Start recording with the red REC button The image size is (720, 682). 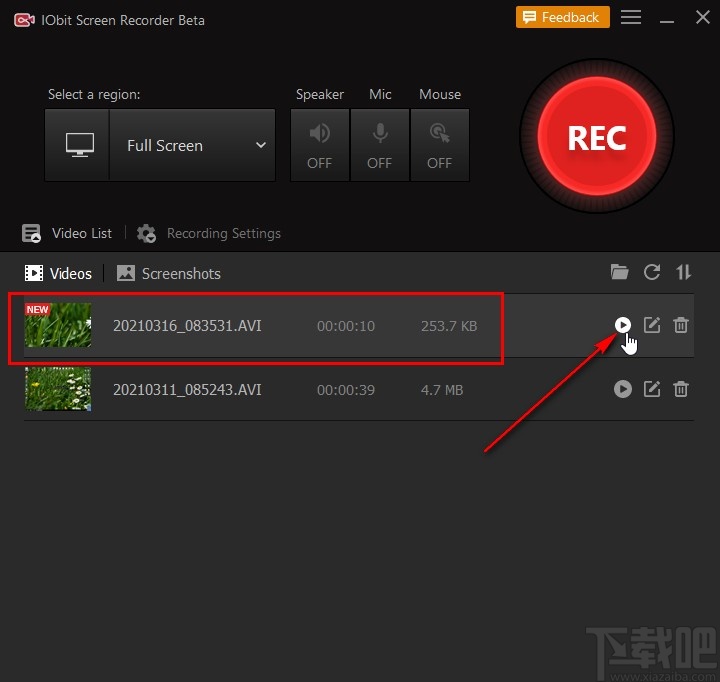pyautogui.click(x=596, y=136)
